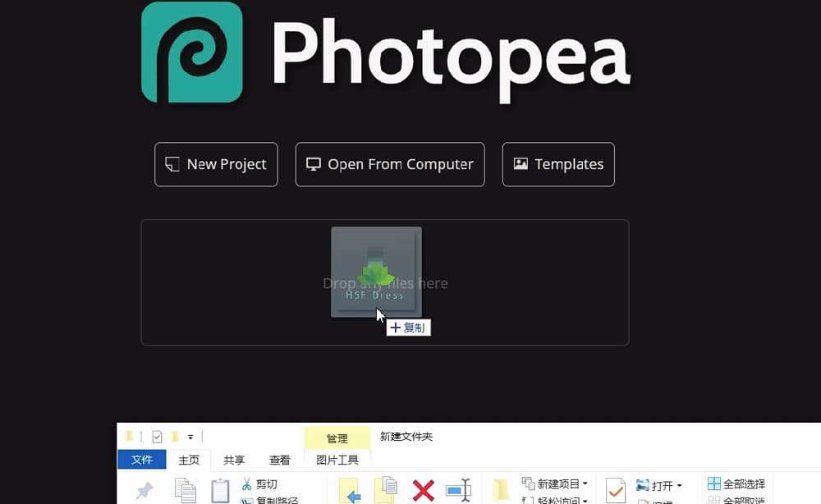Click the New Project button
This screenshot has width=821, height=504.
(x=216, y=164)
